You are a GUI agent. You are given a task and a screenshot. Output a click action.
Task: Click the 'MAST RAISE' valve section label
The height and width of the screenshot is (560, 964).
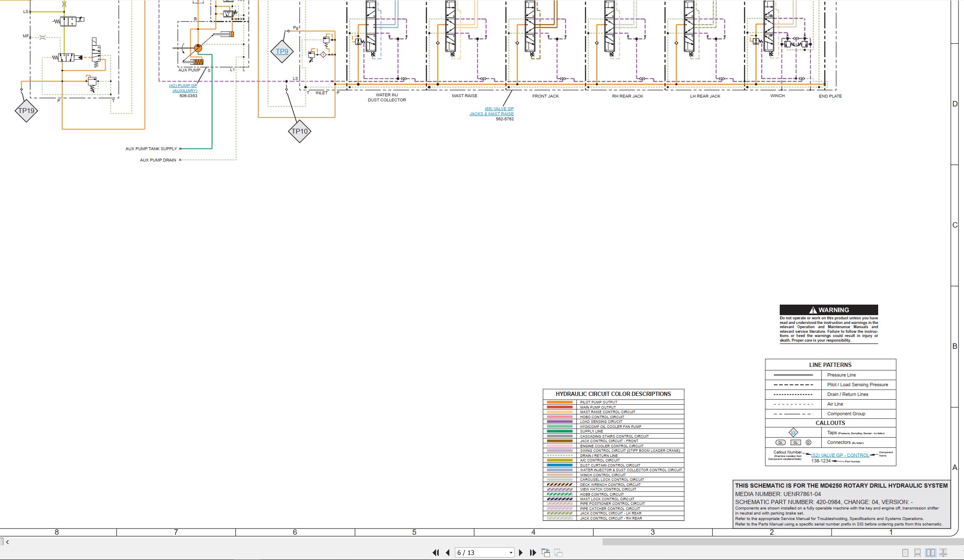[x=465, y=96]
